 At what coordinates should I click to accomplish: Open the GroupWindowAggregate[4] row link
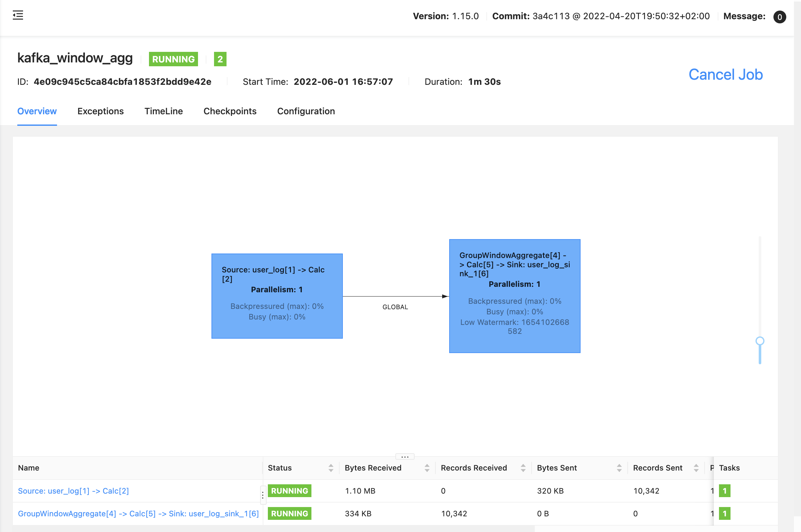tap(138, 513)
